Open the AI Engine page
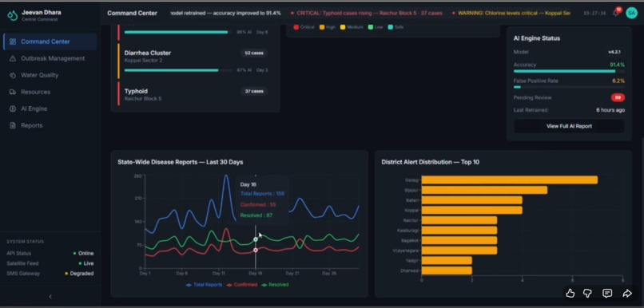The height and width of the screenshot is (308, 644). pos(50,109)
